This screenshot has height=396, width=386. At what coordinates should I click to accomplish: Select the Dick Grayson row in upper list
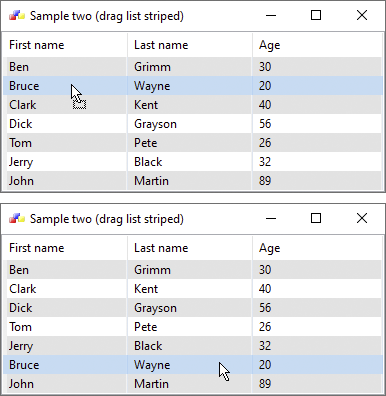tap(193, 124)
